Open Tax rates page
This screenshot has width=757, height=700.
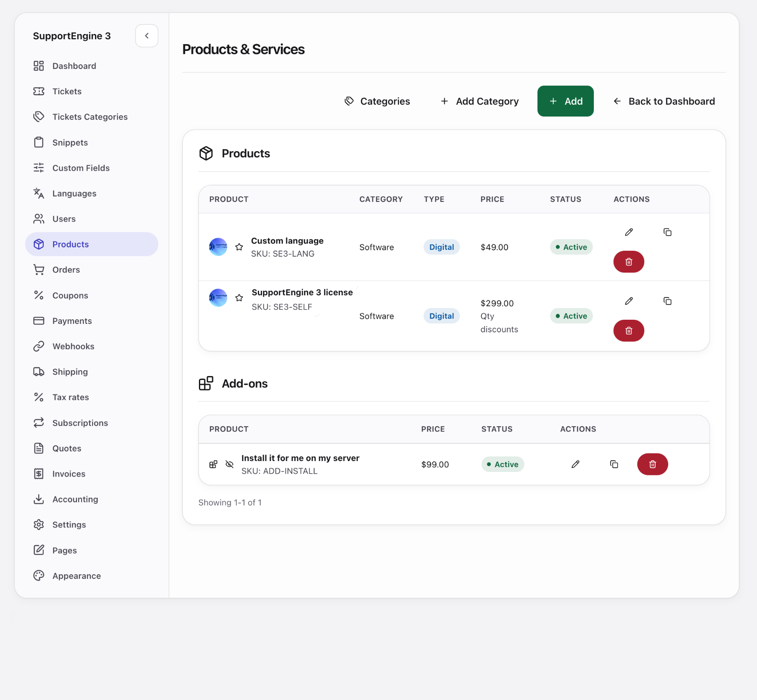(92, 397)
